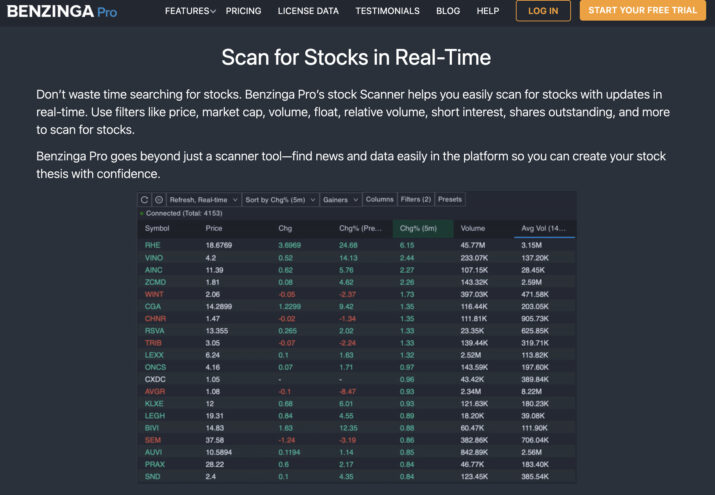Click the 18.6769 price cell

(x=219, y=245)
